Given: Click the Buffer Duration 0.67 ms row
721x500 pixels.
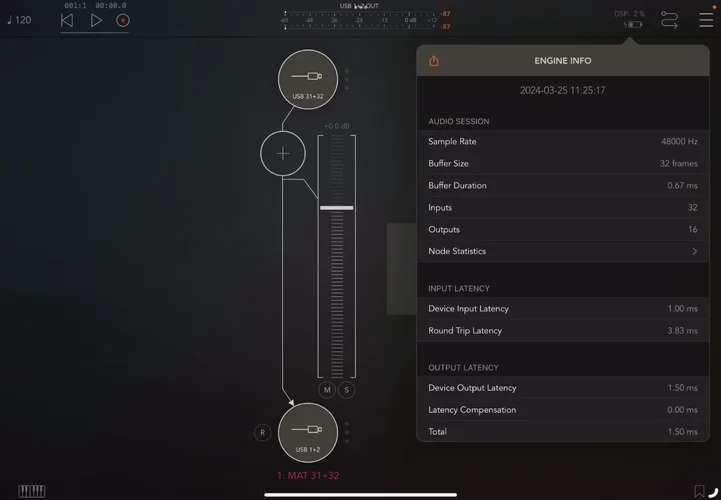Looking at the screenshot, I should point(563,185).
